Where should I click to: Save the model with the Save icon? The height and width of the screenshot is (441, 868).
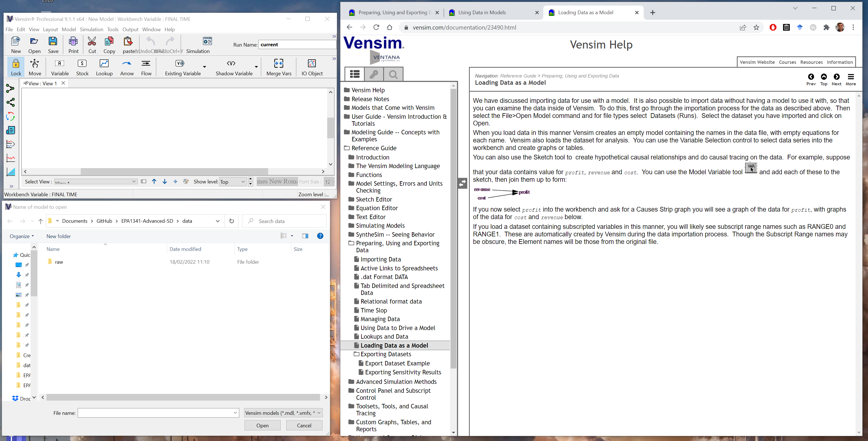tap(53, 45)
